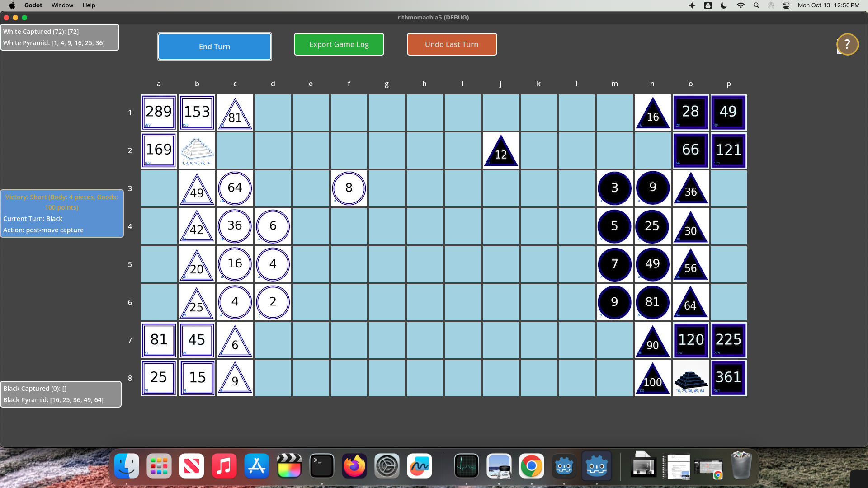Click the empty board square at h4

coord(425,226)
